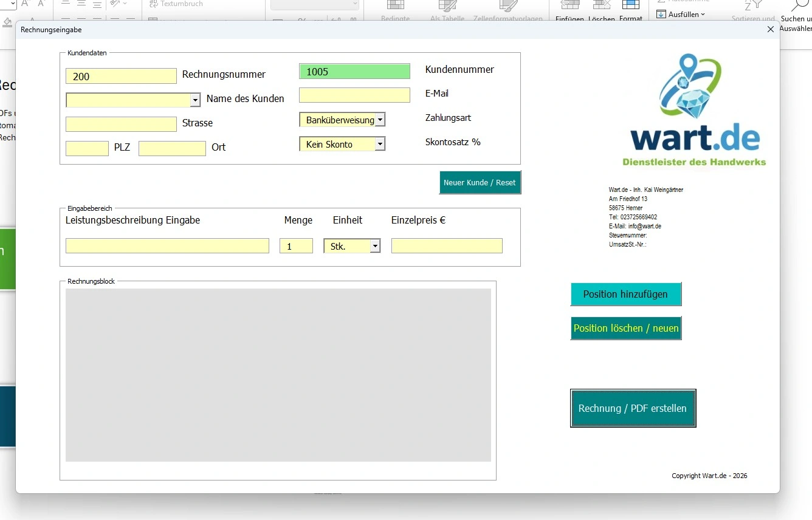812x520 pixels.
Task: Close the Rechnungseingabe dialog with X
Action: [x=771, y=29]
